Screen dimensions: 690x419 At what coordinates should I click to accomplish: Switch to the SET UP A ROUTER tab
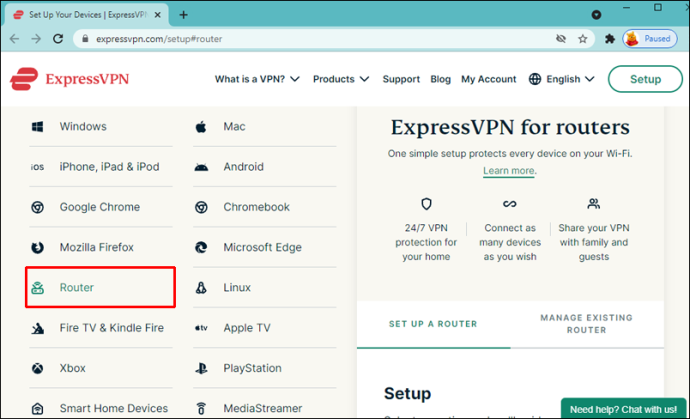(433, 324)
